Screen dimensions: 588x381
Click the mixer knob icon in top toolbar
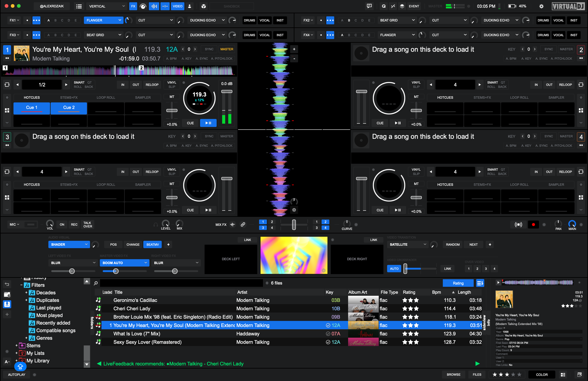click(x=143, y=6)
